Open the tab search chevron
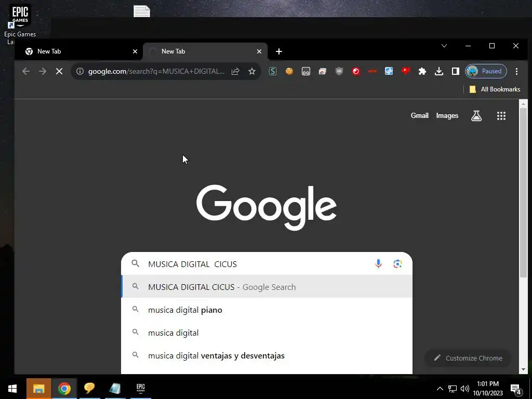The width and height of the screenshot is (532, 399). pos(444,46)
